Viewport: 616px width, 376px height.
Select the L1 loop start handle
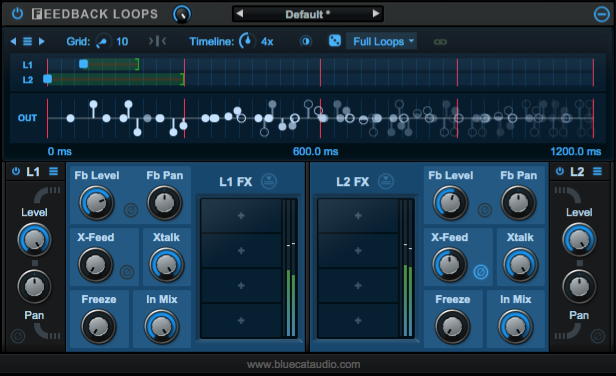(x=83, y=64)
